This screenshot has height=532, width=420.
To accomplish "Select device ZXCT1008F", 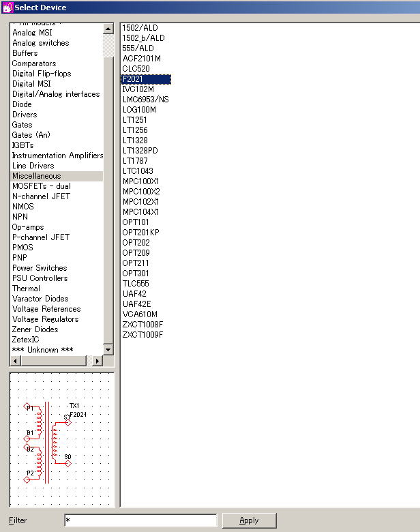I will [x=142, y=325].
